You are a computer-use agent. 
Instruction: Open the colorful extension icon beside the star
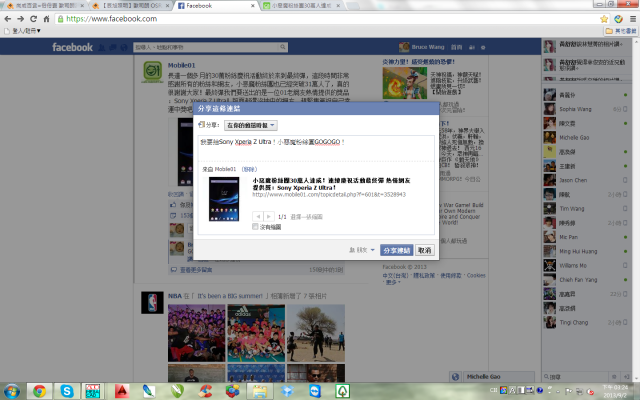pyautogui.click(x=618, y=19)
